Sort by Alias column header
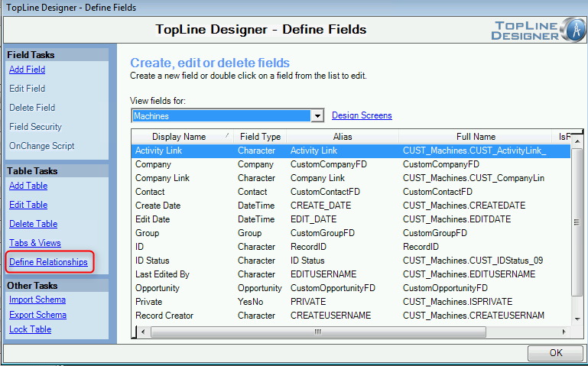This screenshot has width=588, height=366. tap(343, 137)
